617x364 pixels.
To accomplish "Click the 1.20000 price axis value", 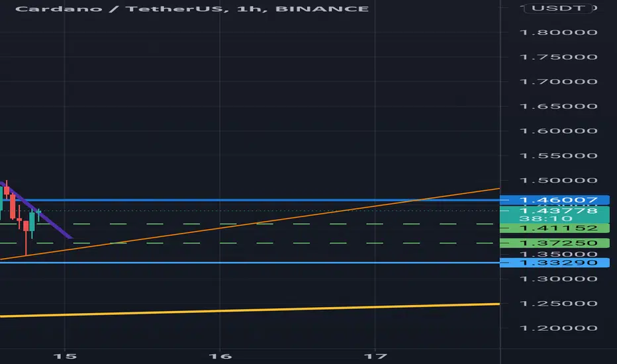I will (558, 328).
